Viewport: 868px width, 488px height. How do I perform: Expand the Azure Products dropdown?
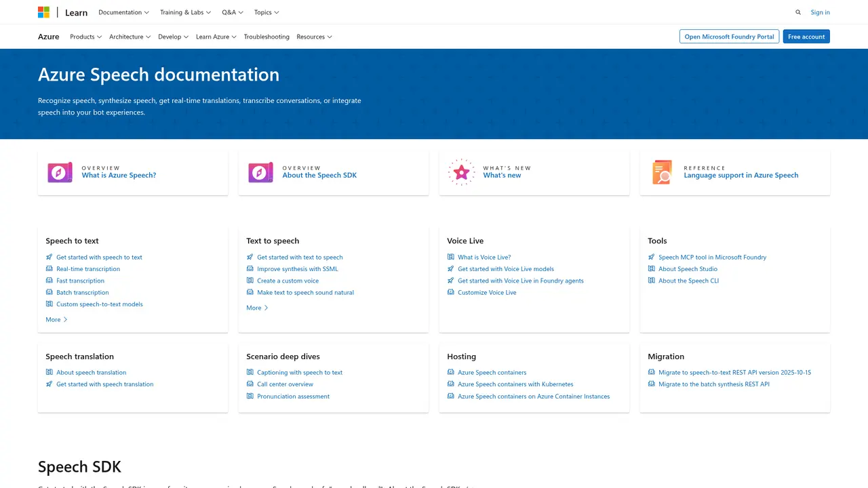point(85,37)
